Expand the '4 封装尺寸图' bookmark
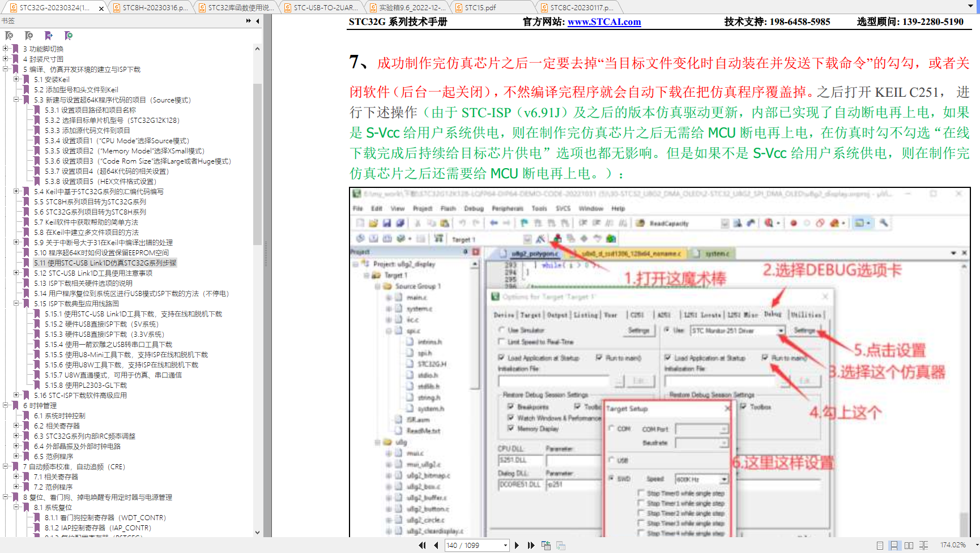 tap(6, 59)
